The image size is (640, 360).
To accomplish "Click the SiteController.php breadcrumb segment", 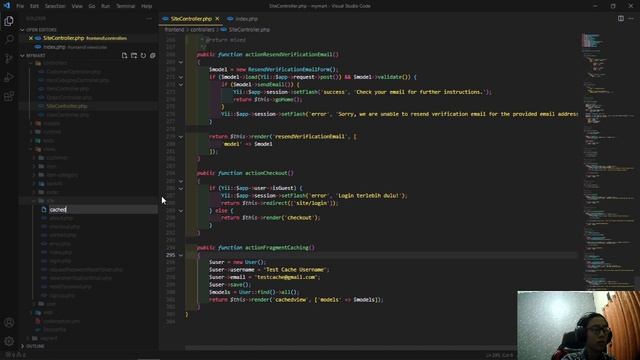I will (x=249, y=30).
